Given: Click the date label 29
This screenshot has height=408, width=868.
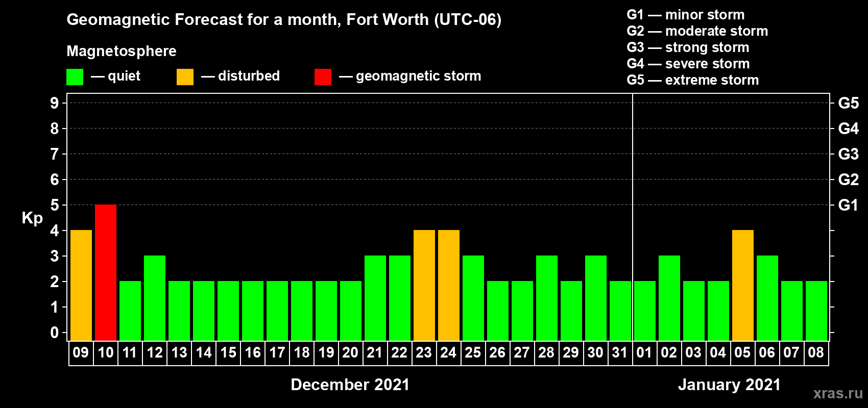Looking at the screenshot, I should coord(571,352).
